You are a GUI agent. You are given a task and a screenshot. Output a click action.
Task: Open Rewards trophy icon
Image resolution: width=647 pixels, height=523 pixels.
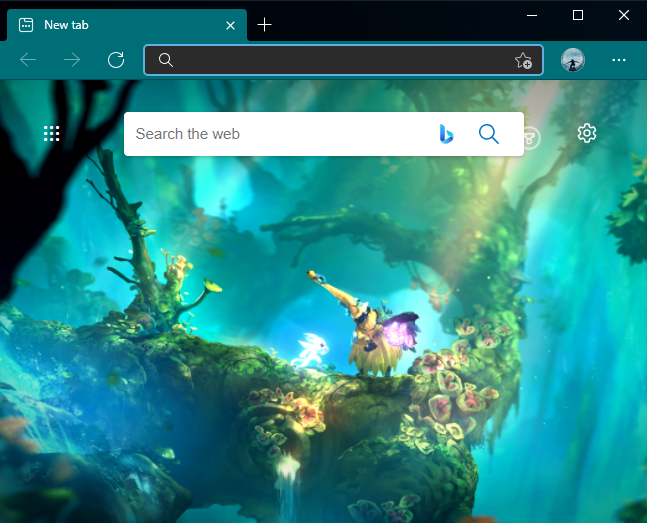coord(531,139)
